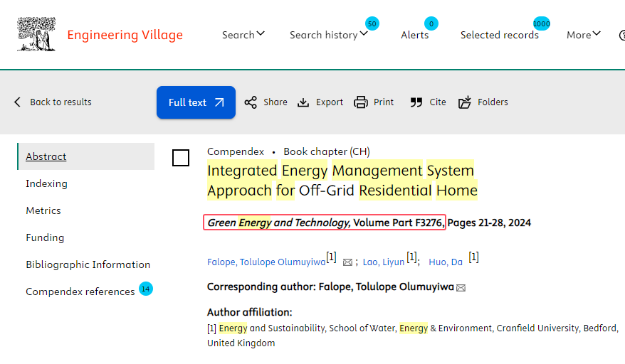This screenshot has height=364, width=625.
Task: Click the Full text button
Action: click(196, 102)
